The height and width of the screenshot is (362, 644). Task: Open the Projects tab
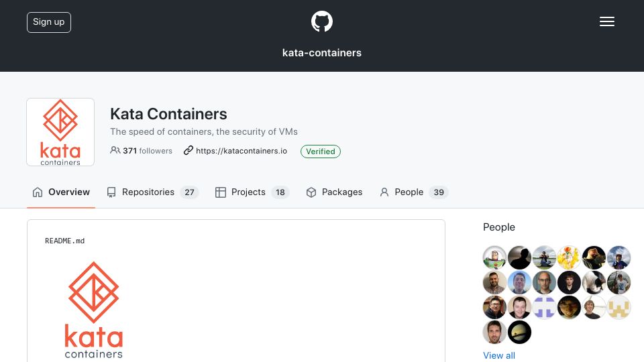[252, 192]
